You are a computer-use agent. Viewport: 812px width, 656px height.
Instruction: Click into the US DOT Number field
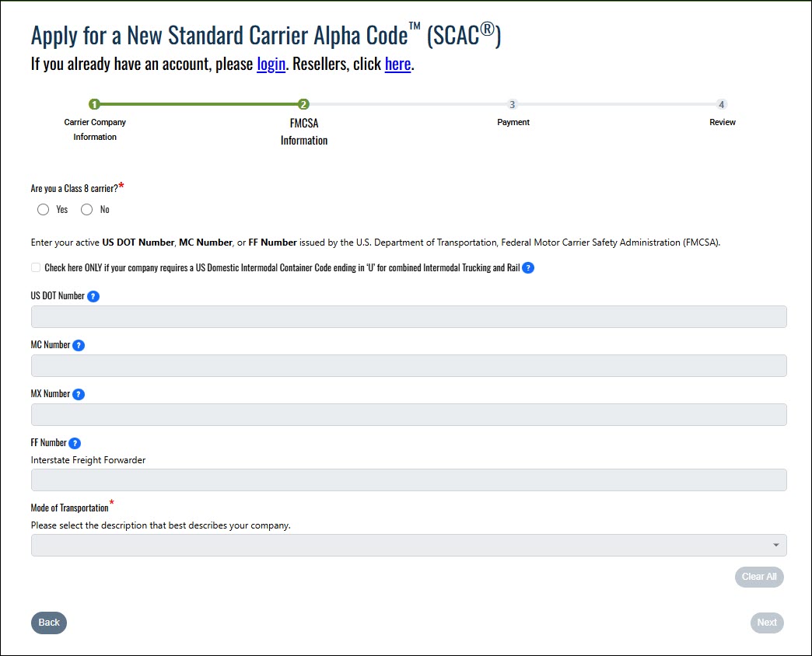[x=408, y=316]
